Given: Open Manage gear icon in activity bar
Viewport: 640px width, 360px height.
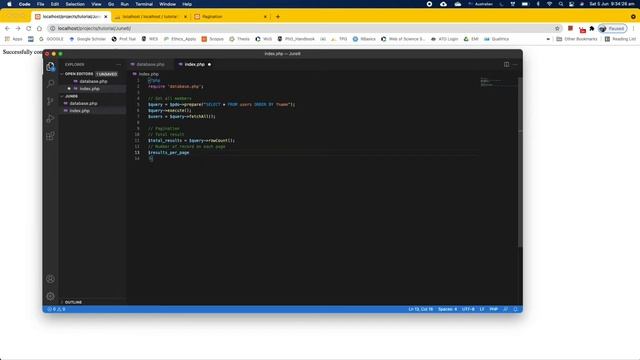Looking at the screenshot, I should tap(50, 296).
